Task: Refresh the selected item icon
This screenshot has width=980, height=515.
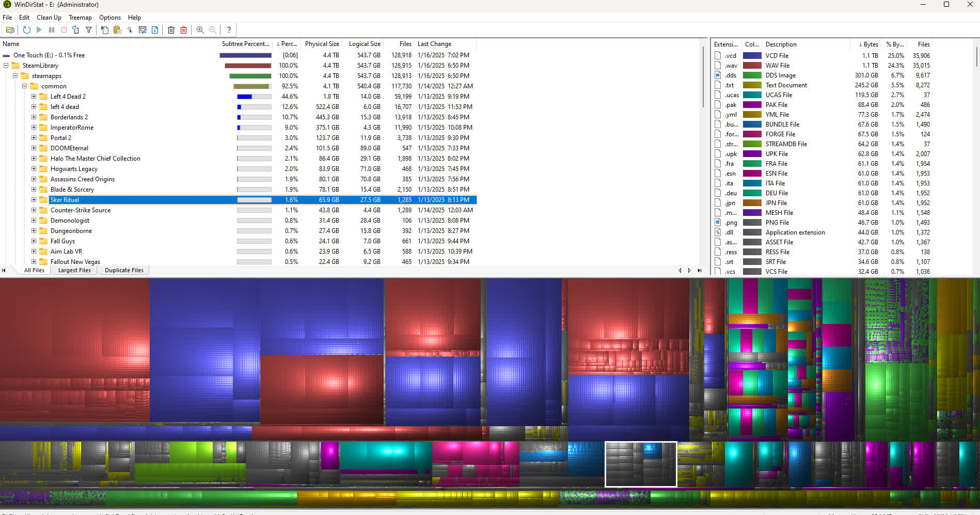Action: coord(75,29)
